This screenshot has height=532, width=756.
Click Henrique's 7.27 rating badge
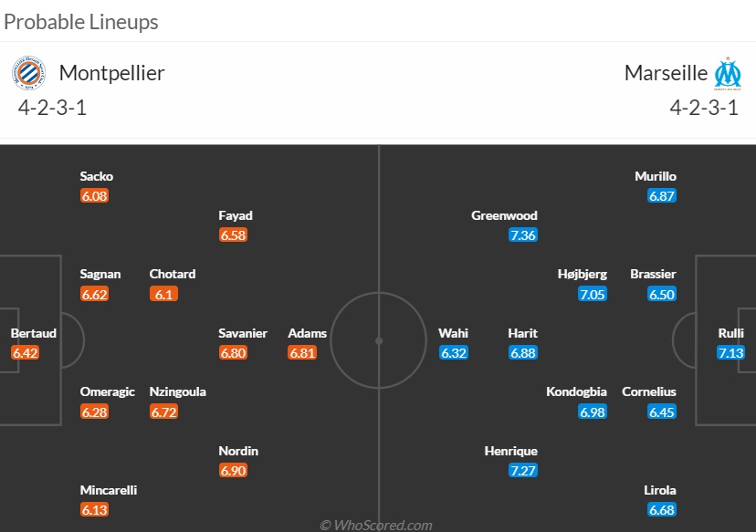(523, 470)
